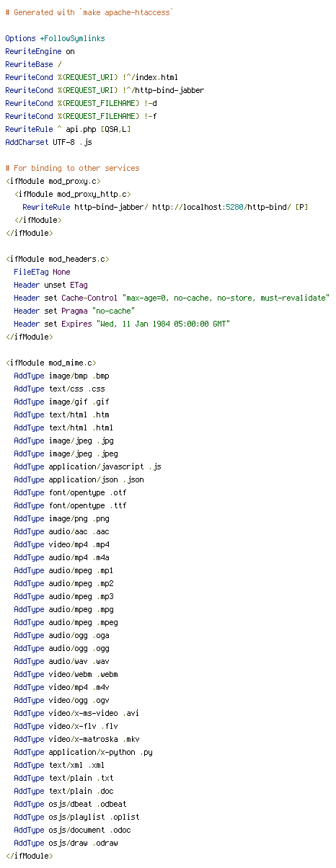Viewport: 336px width, 868px height.
Task: Select "AddType image/bmp .bmp" line
Action: click(61, 376)
